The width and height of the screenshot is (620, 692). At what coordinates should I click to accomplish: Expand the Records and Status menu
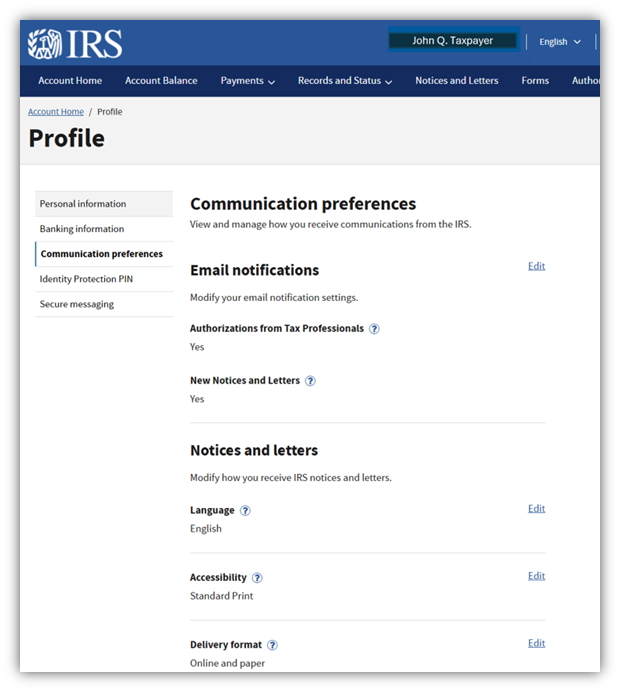coord(345,81)
